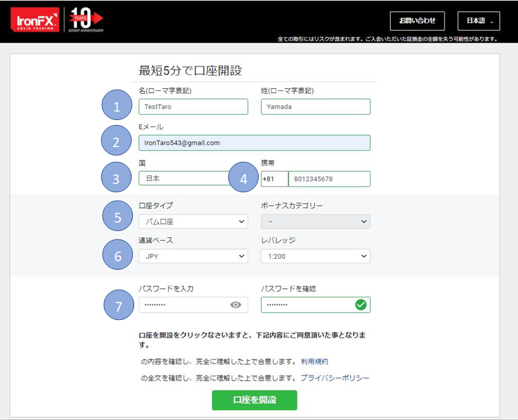This screenshot has width=518, height=420.
Task: Click the 最短5分で口座開設 heading
Action: pyautogui.click(x=190, y=70)
